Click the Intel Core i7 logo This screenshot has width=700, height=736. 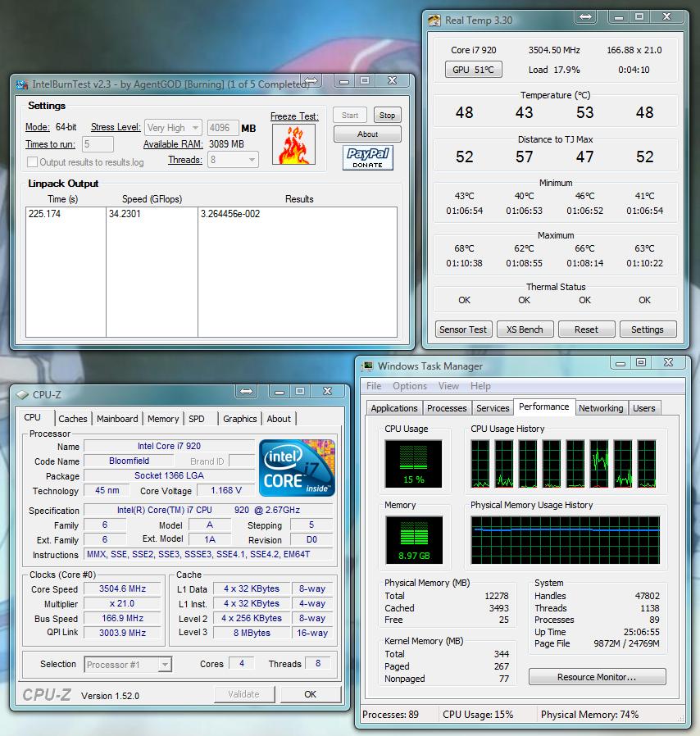(x=297, y=468)
